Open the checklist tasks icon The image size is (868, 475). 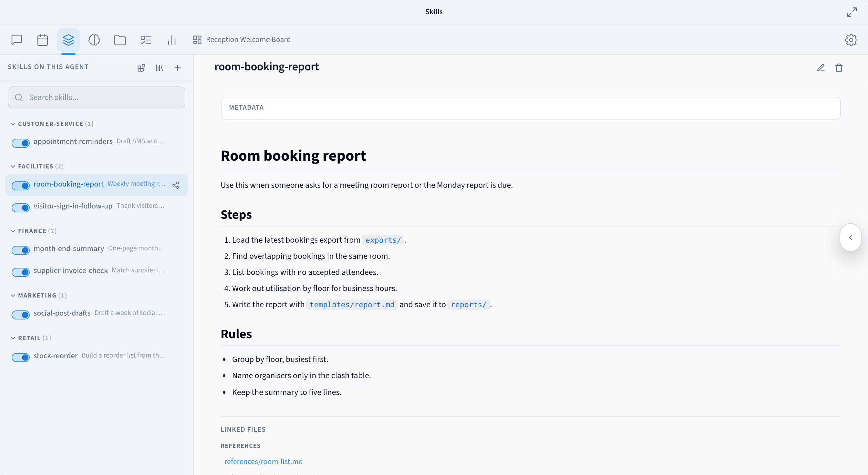146,40
